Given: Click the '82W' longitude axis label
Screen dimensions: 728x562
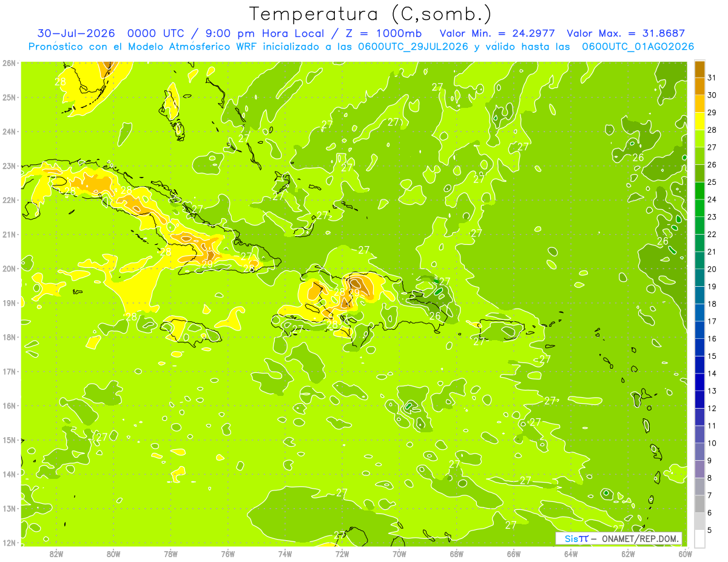Looking at the screenshot, I should [x=56, y=554].
